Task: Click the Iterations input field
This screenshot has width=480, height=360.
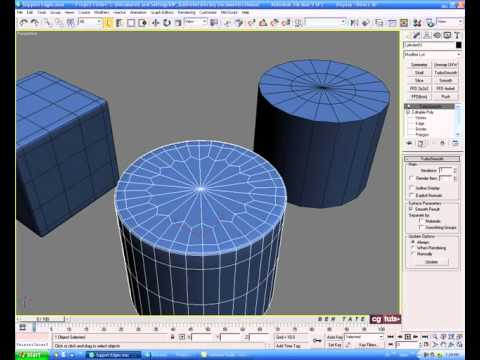Action: point(445,170)
